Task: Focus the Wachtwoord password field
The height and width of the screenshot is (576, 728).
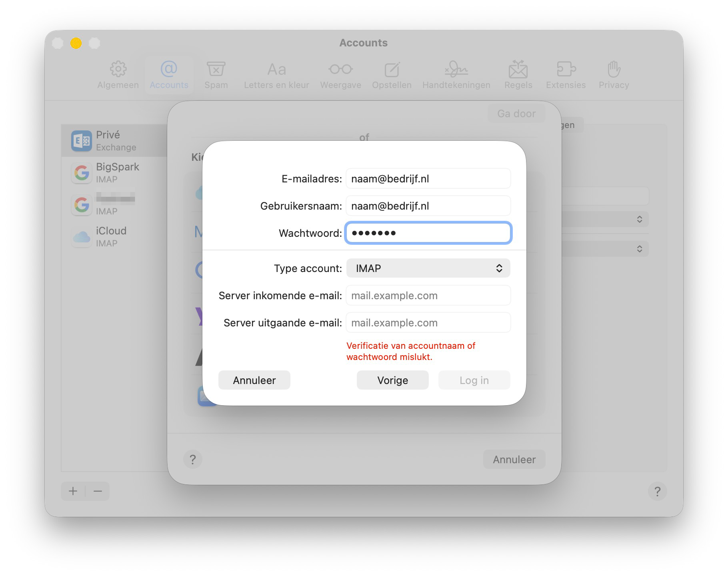Action: click(x=428, y=233)
